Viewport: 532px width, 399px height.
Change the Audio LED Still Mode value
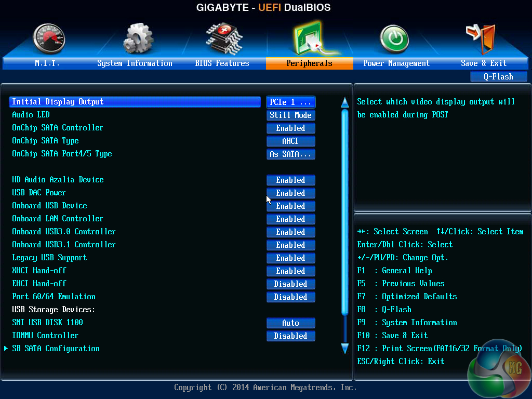click(x=291, y=115)
